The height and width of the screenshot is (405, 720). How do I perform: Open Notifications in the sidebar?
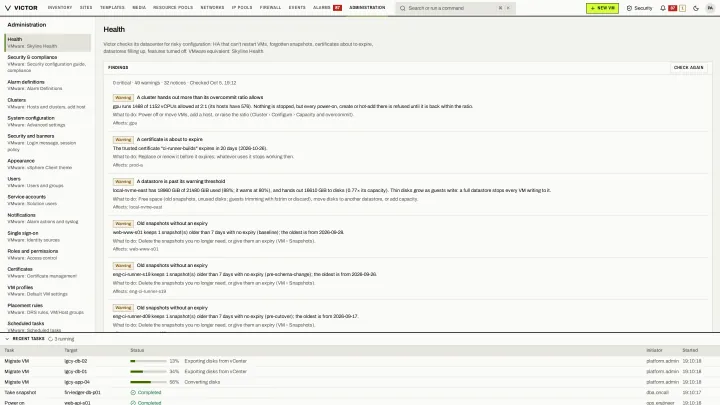[x=48, y=218]
